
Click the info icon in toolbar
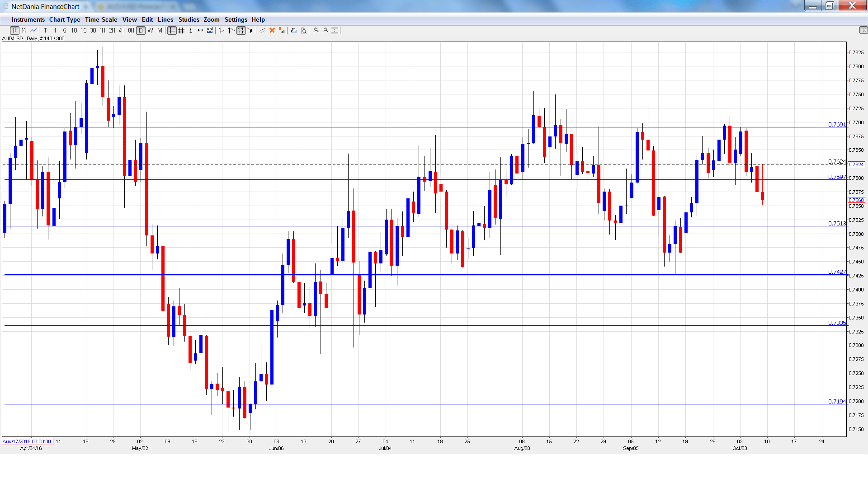pos(191,31)
